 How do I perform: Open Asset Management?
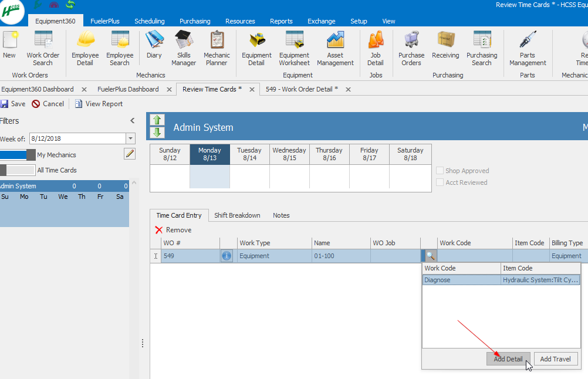(335, 48)
